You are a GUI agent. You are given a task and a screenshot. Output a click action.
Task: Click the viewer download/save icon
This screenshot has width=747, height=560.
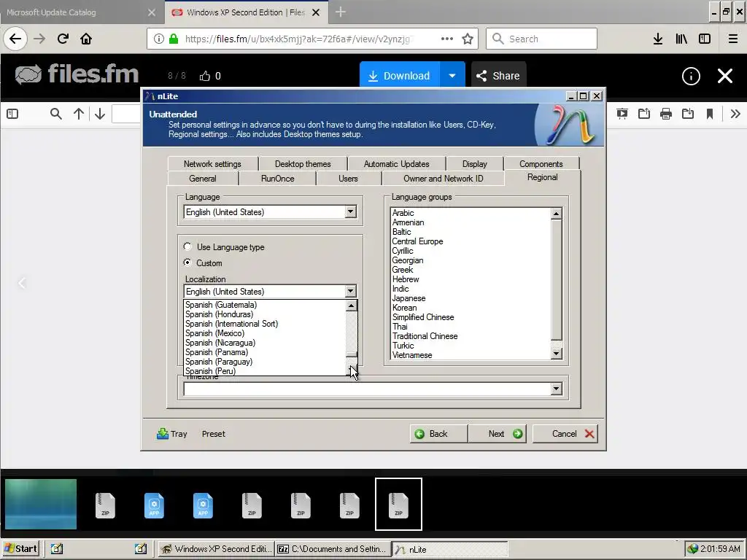[x=688, y=114]
